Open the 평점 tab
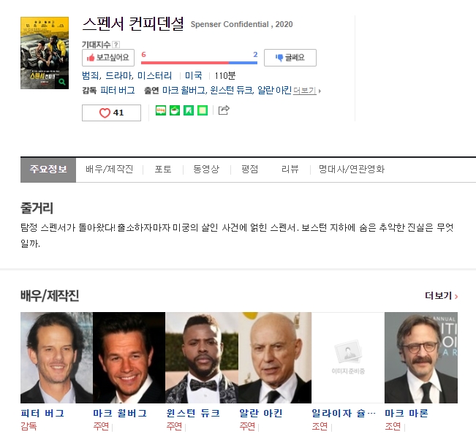Image resolution: width=476 pixels, height=448 pixels. 249,170
